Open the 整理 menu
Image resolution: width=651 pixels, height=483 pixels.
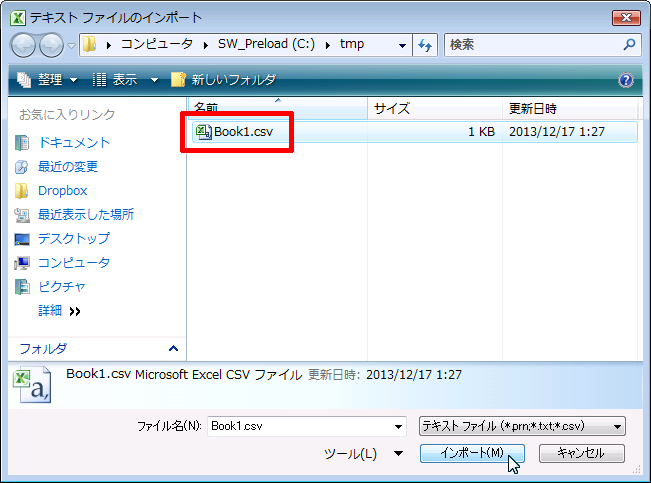click(47, 79)
